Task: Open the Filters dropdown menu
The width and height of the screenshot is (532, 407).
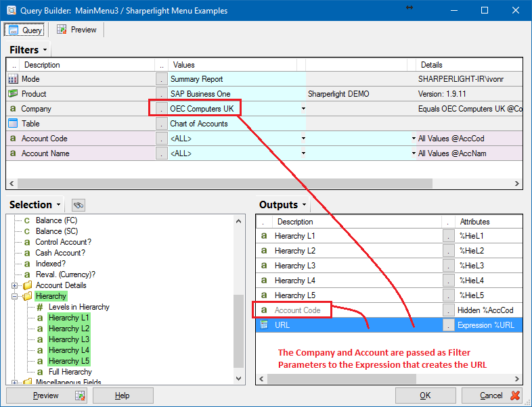Action: (x=45, y=50)
